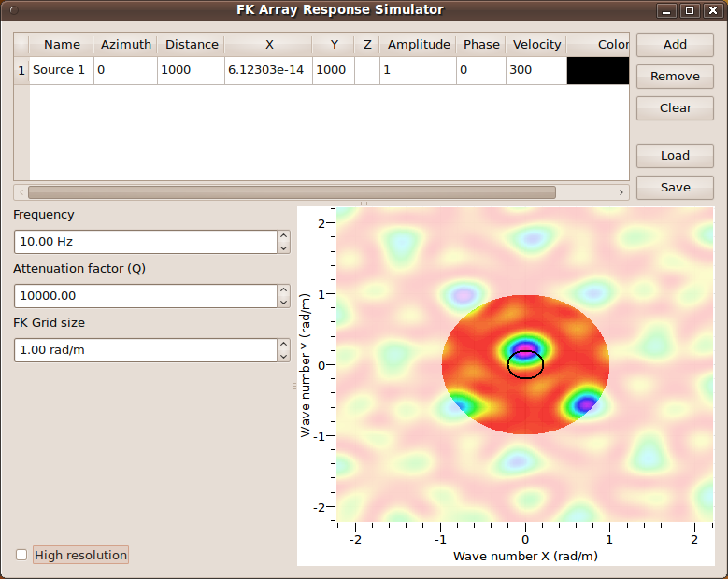
Task: Decrease FK Grid size with down arrow
Action: click(284, 356)
